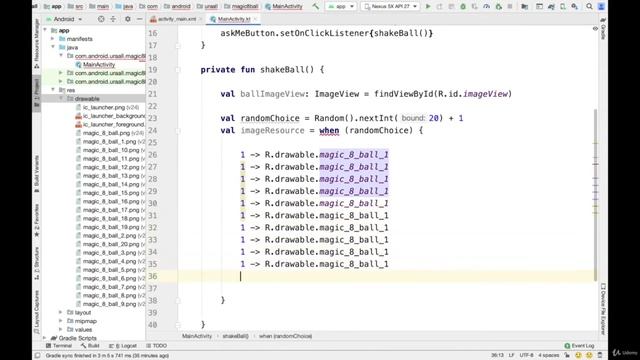The width and height of the screenshot is (640, 360).
Task: Expand Gradle Scripts node
Action: tap(45, 338)
